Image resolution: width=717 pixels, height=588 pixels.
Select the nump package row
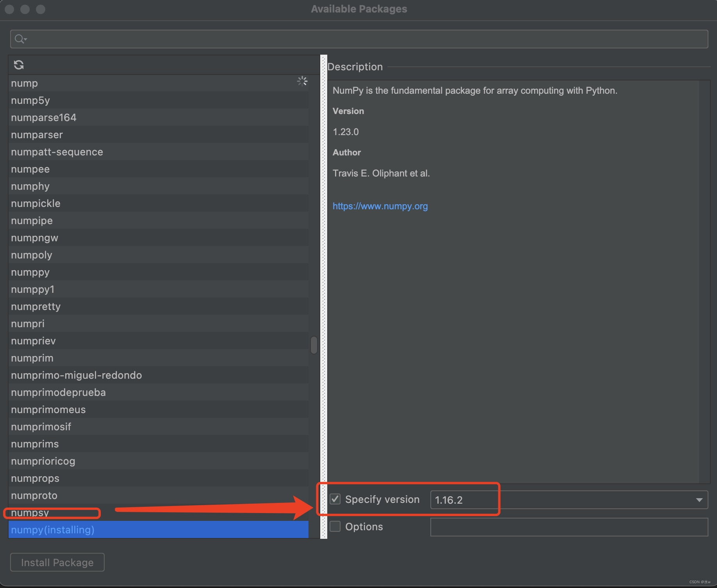click(158, 83)
